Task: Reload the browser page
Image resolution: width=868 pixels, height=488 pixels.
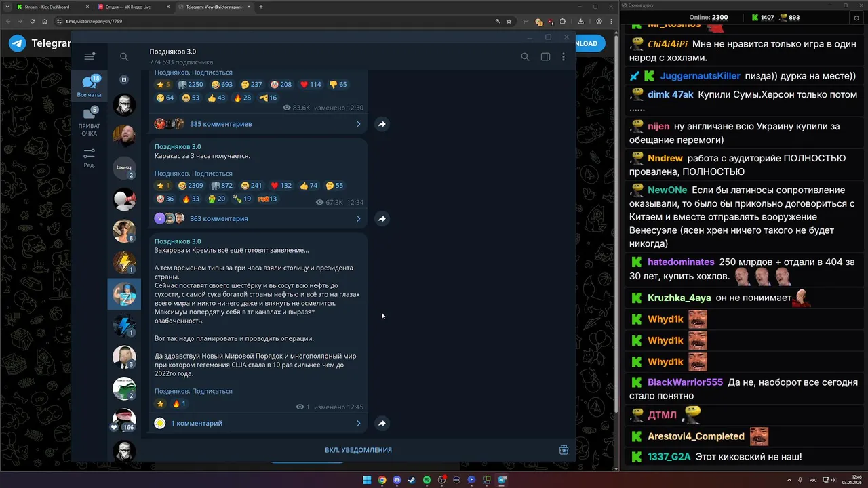Action: point(31,22)
